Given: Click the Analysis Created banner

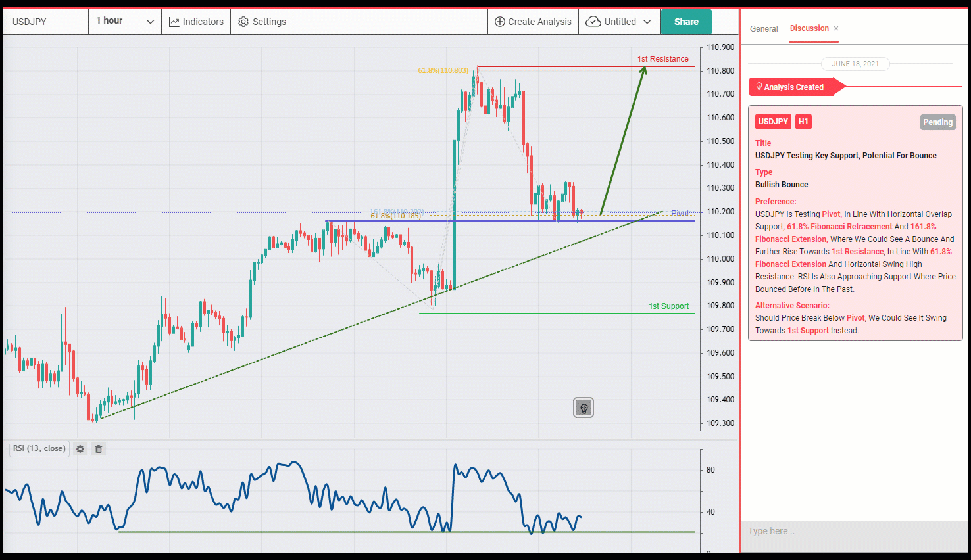Looking at the screenshot, I should click(x=797, y=87).
